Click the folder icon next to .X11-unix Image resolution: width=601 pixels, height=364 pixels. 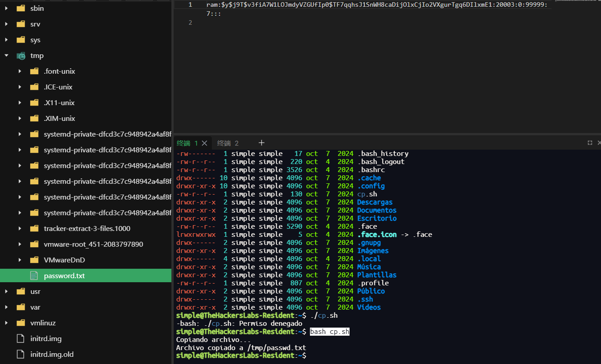tap(34, 103)
